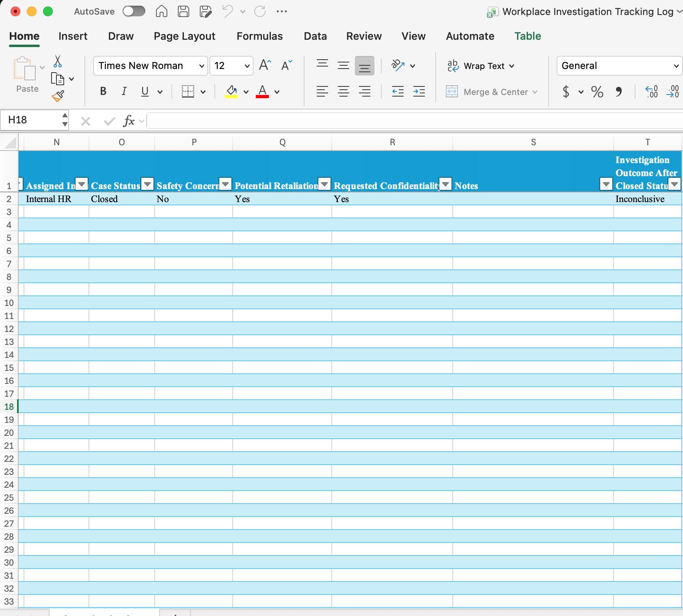Click the Align Left icon
Image resolution: width=683 pixels, height=616 pixels.
pyautogui.click(x=322, y=92)
